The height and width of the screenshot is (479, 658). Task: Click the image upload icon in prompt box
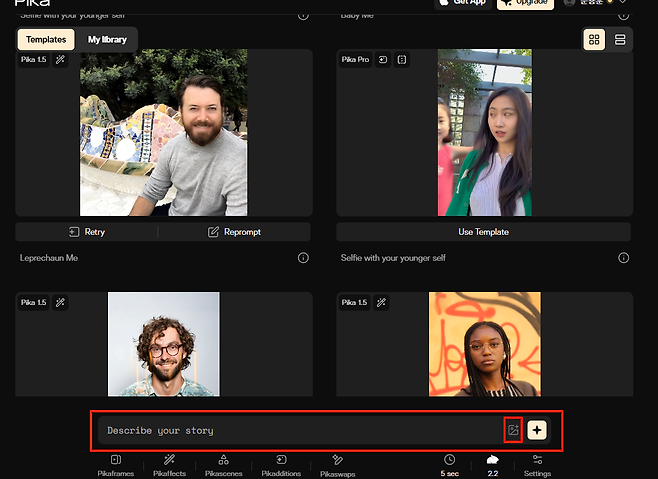513,430
